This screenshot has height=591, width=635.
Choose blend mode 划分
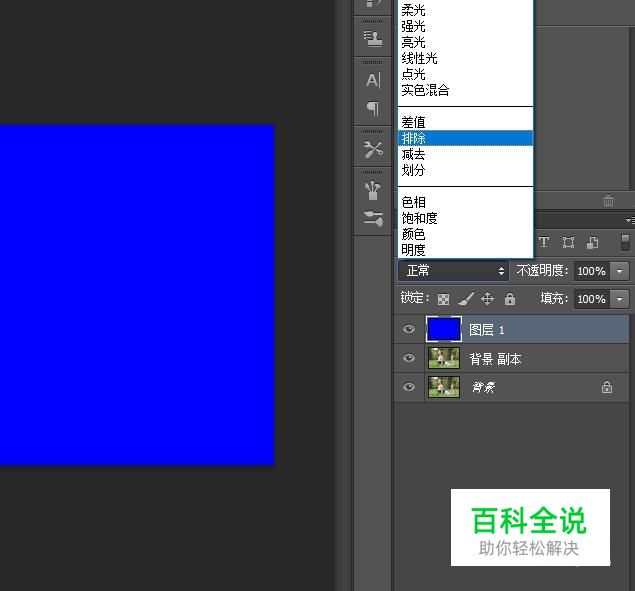click(x=465, y=170)
